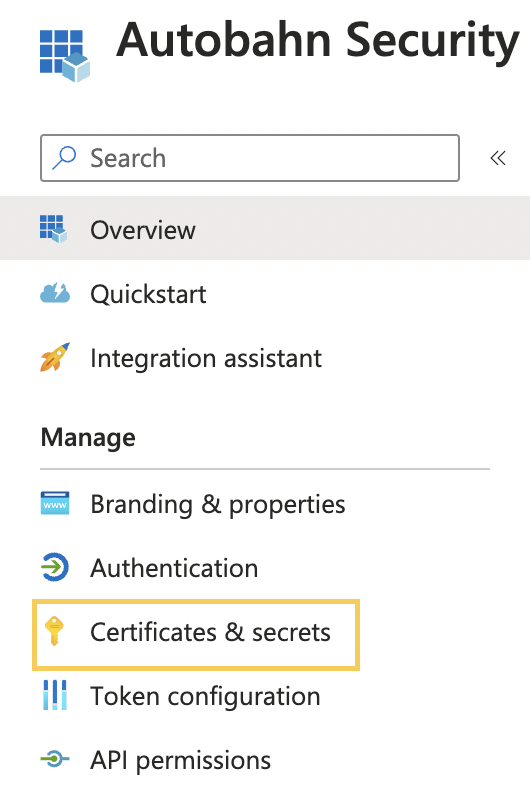Click the yellow key Certificates icon
The image size is (532, 794).
54,631
